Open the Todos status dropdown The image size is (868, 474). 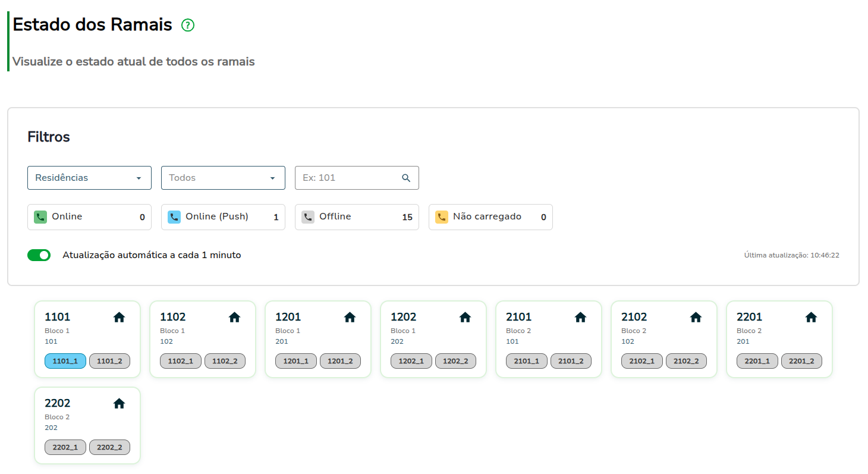point(223,178)
